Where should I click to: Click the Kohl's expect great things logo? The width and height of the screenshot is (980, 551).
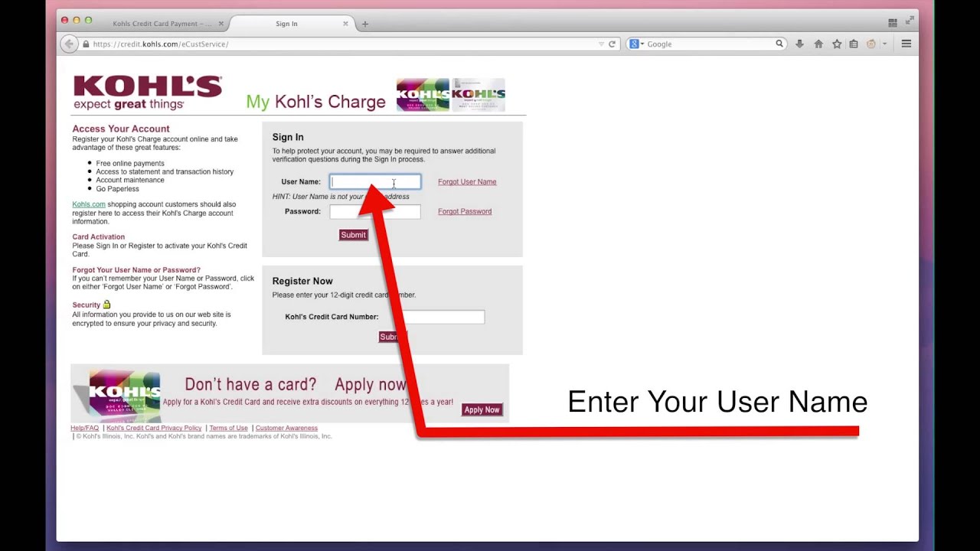click(x=148, y=93)
